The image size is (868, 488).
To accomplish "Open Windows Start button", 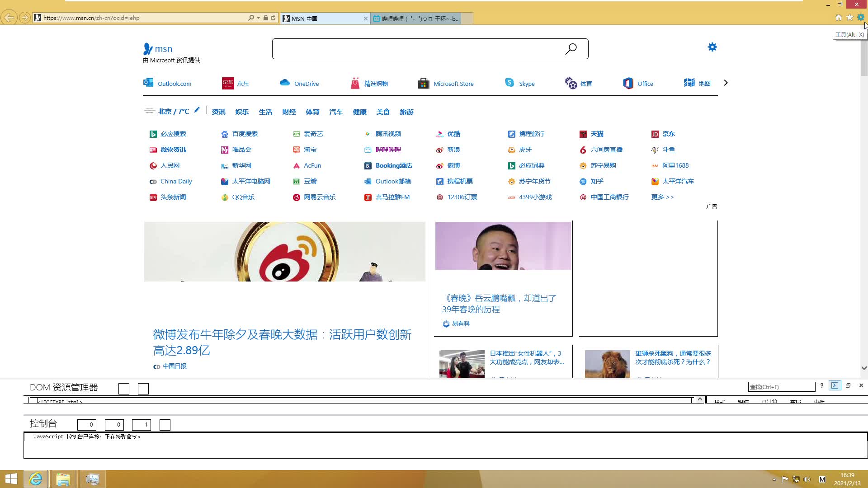I will click(x=11, y=479).
